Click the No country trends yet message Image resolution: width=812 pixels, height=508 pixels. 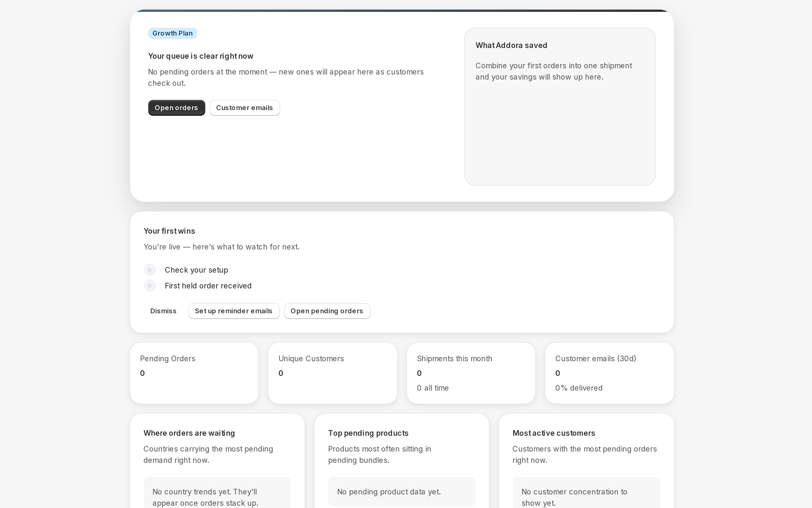205,498
